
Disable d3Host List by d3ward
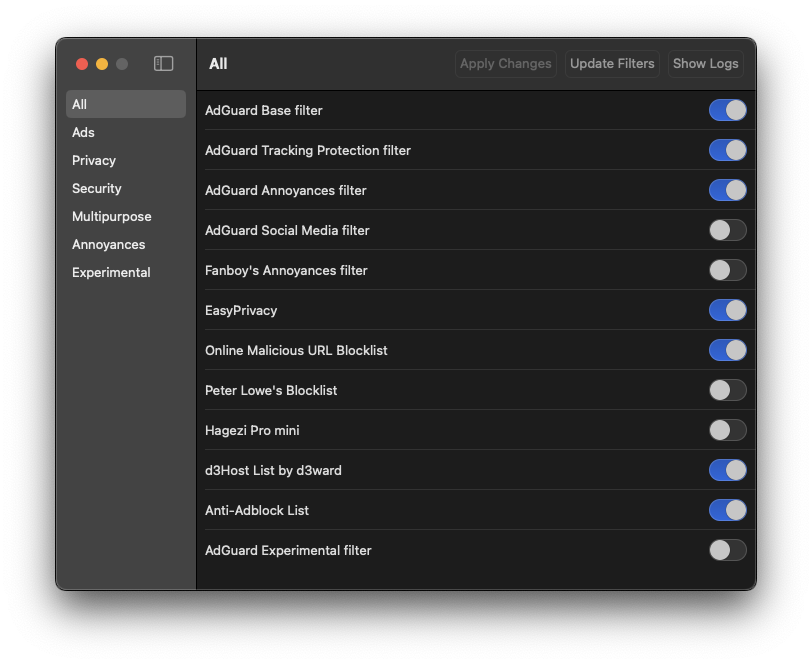point(728,470)
